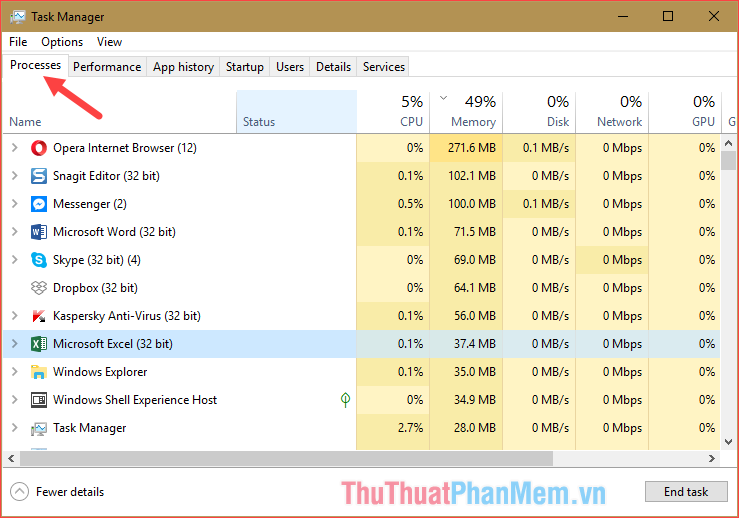Screen dimensions: 739x518
Task: Click the Skype process icon
Action: (39, 260)
